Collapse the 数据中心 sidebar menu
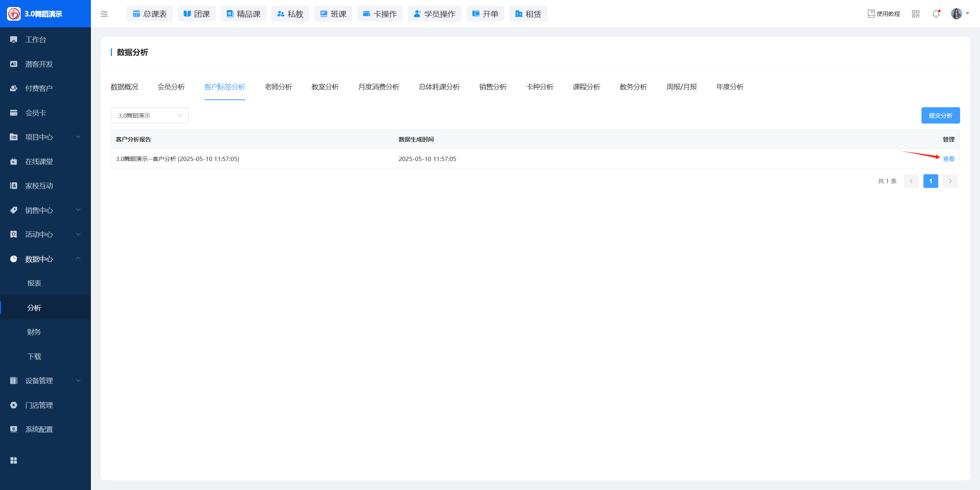 39,259
